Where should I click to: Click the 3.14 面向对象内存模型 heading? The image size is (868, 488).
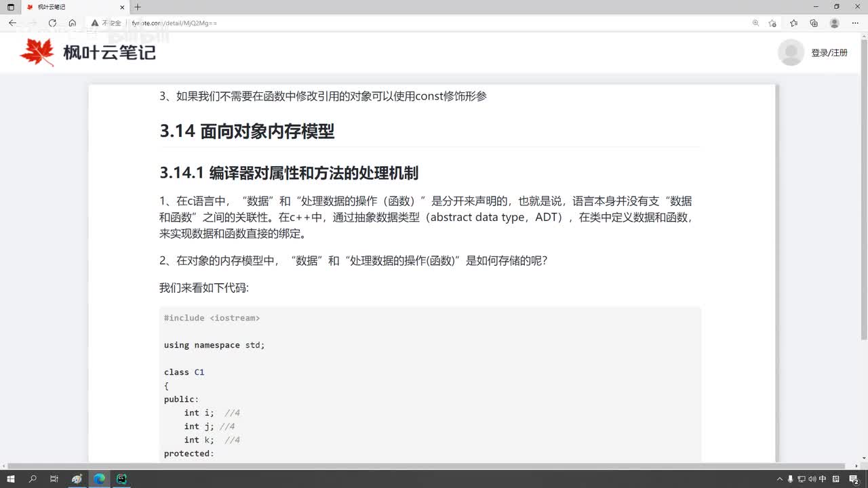248,131
